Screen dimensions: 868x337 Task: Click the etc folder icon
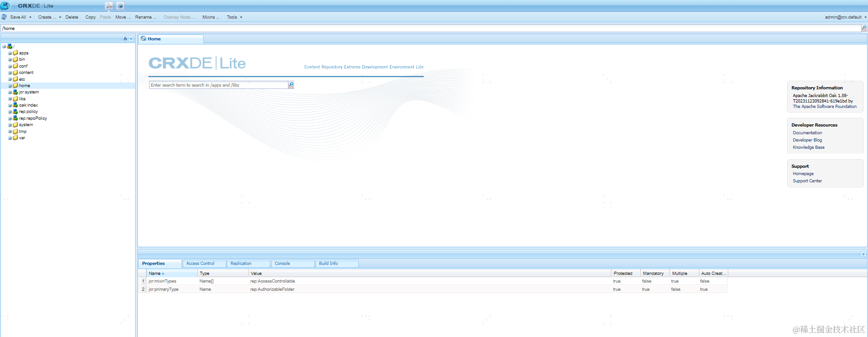pyautogui.click(x=15, y=79)
